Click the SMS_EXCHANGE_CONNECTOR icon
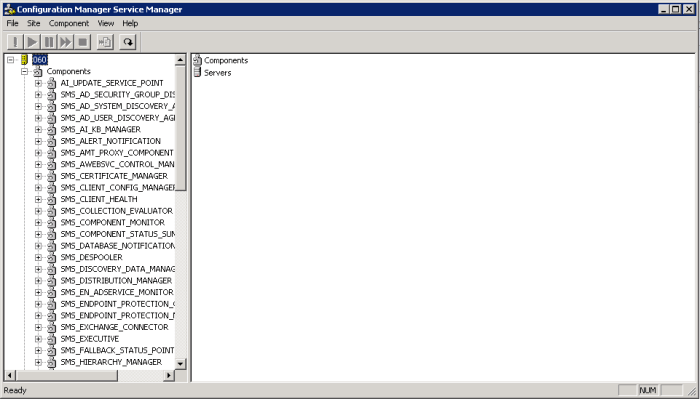 pyautogui.click(x=52, y=327)
